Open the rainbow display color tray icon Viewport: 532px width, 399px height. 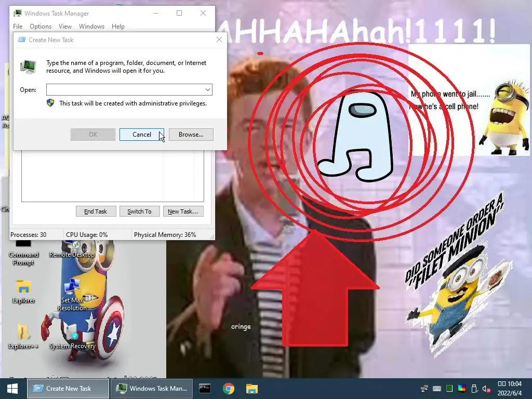(462, 389)
